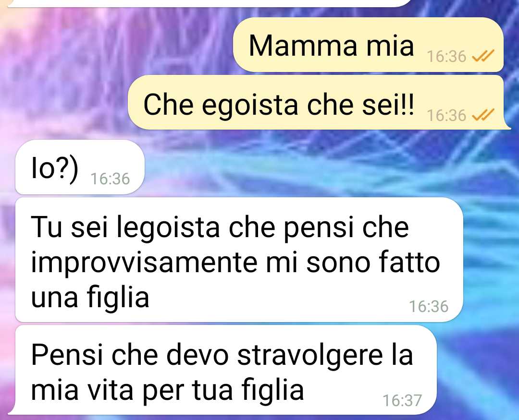This screenshot has height=420, width=519.
Task: Click the word 'egoista' in sent message
Action: point(250,105)
